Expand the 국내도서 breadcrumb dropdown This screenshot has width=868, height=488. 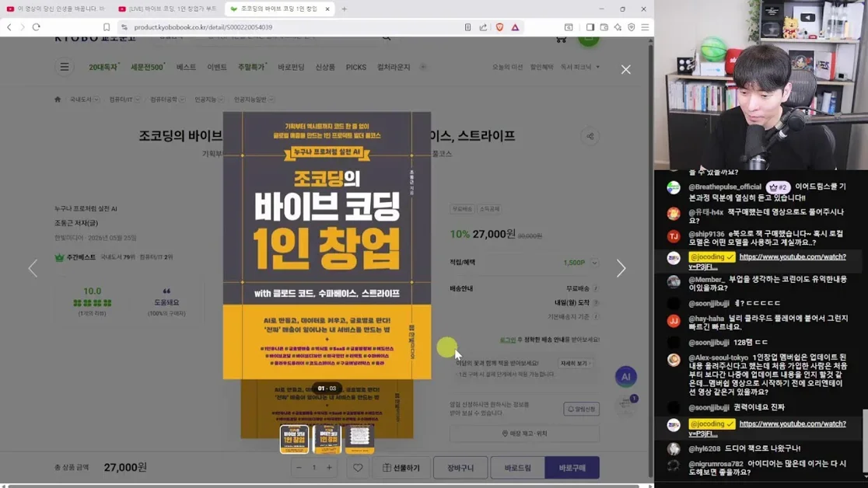(x=96, y=99)
